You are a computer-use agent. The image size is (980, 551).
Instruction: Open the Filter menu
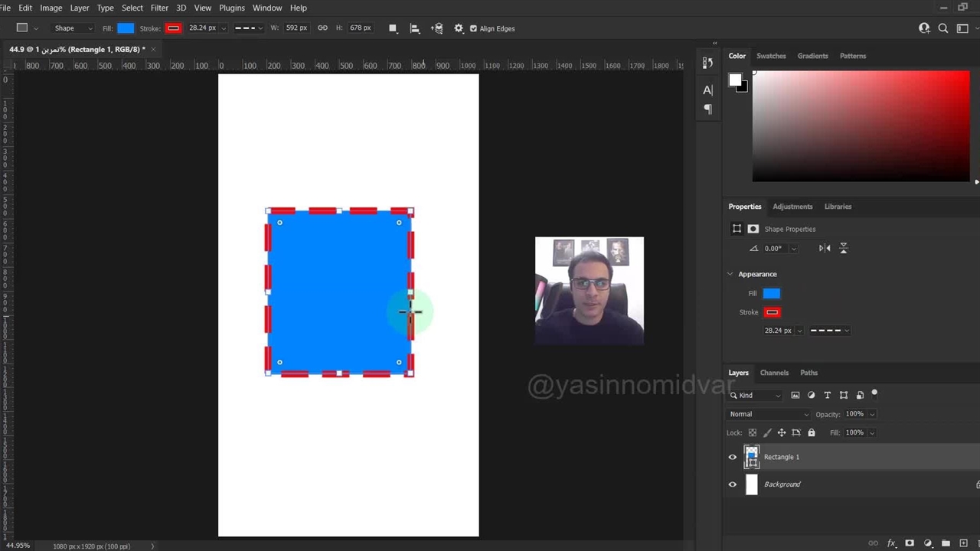click(x=159, y=8)
